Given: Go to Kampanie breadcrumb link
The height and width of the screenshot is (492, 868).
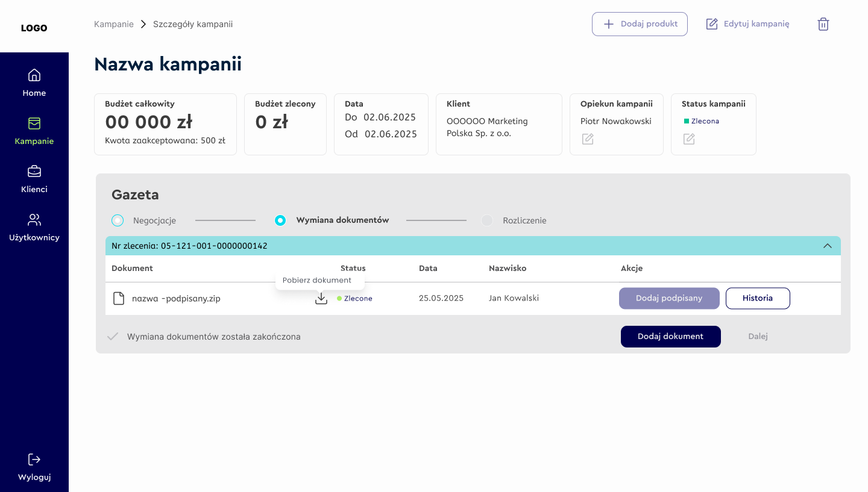Looking at the screenshot, I should 114,24.
